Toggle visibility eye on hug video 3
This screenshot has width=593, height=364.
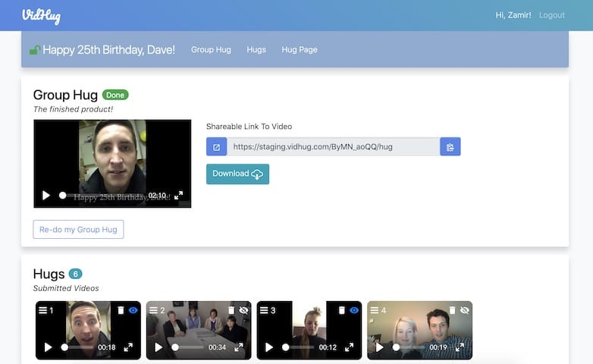tap(354, 310)
